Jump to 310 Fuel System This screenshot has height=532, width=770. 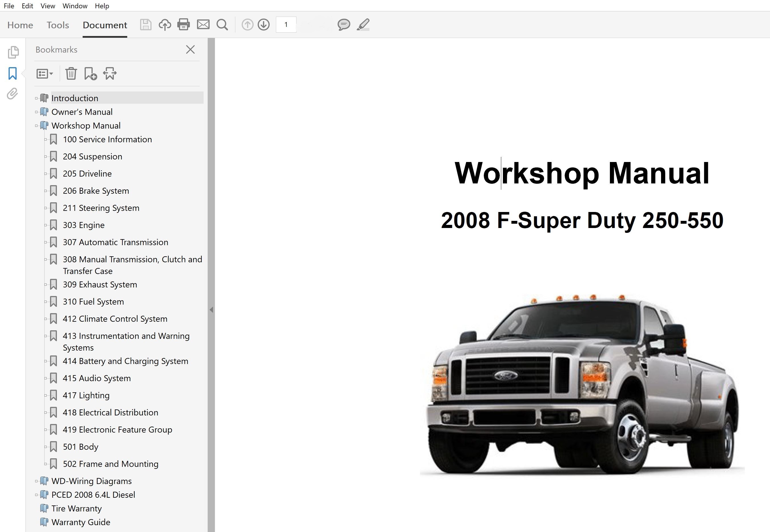93,302
